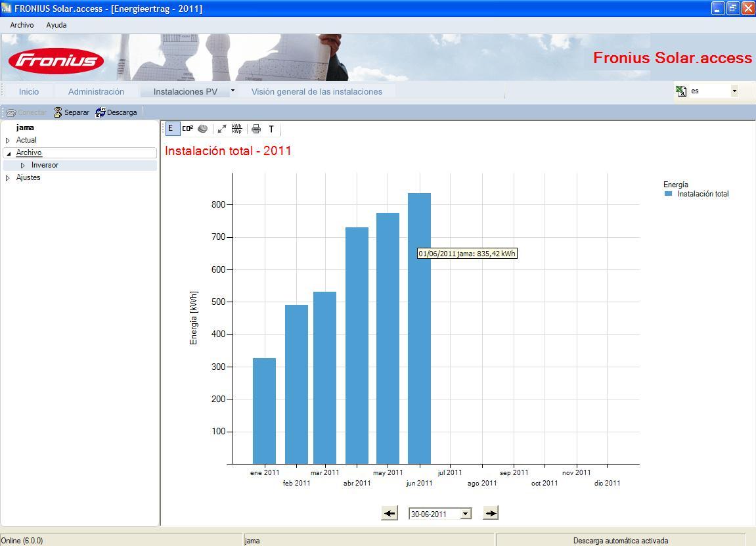756x546 pixels.
Task: Click the chart title Instalación total - 2011
Action: tap(228, 151)
